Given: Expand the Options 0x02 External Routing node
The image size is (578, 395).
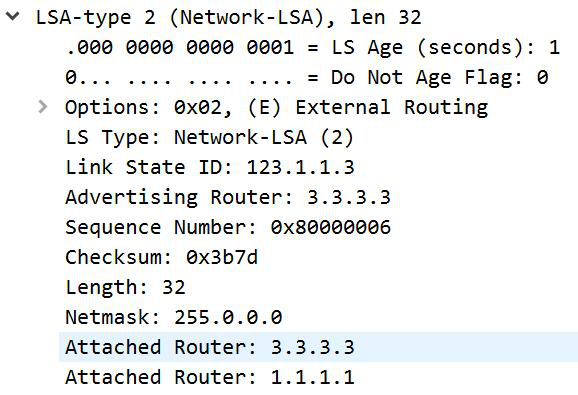Looking at the screenshot, I should click(x=43, y=107).
